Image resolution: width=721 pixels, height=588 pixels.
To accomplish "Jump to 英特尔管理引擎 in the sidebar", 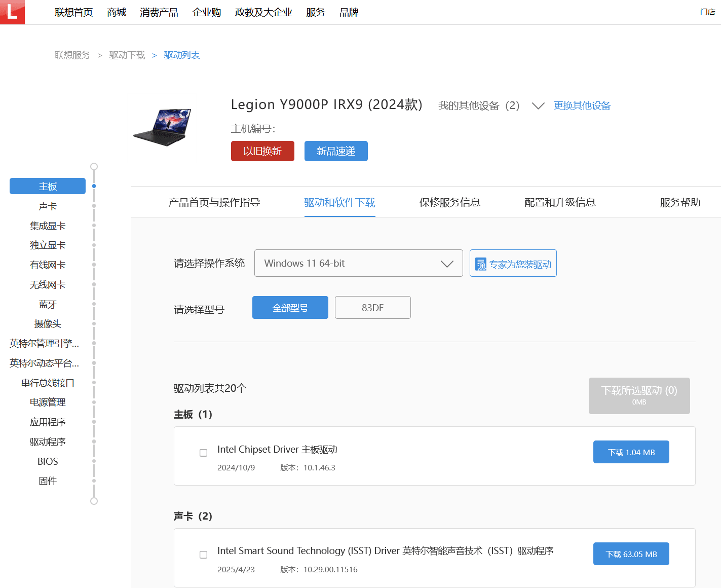I will tap(45, 344).
